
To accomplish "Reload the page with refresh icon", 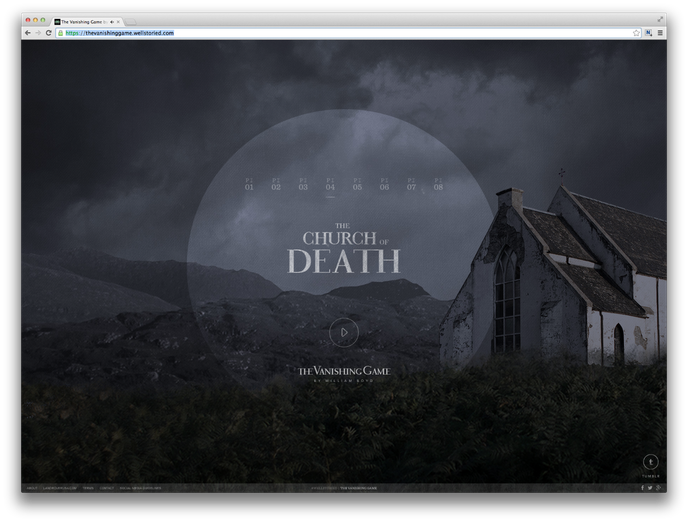I will tap(48, 33).
